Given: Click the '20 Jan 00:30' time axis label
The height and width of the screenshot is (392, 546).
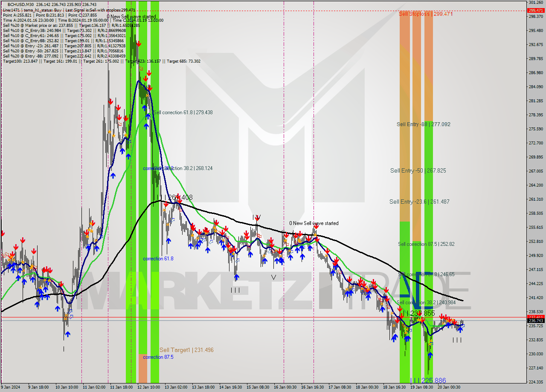Looking at the screenshot, I should point(449,387).
